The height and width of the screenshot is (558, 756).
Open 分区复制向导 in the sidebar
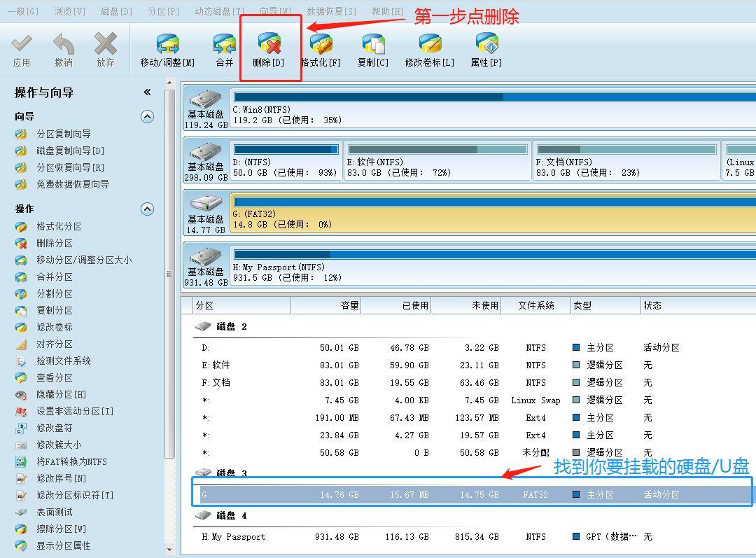coord(64,134)
